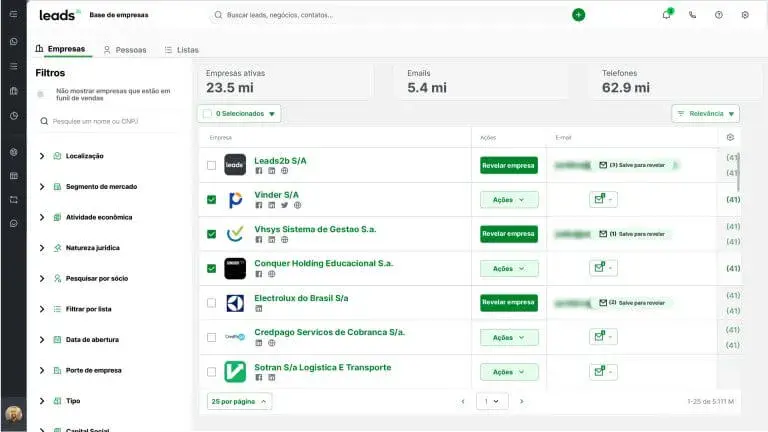Open Vhsys Sistema de Gestao Facebook icon
The image size is (768, 432).
tap(259, 240)
